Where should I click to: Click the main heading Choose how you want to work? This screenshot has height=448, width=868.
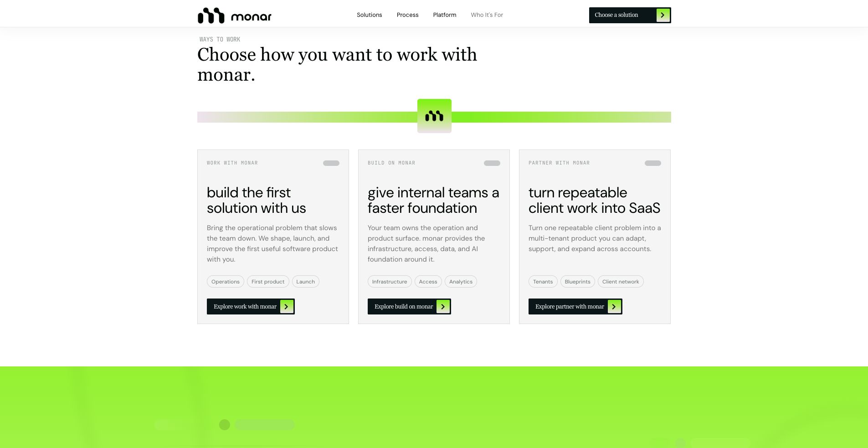337,65
